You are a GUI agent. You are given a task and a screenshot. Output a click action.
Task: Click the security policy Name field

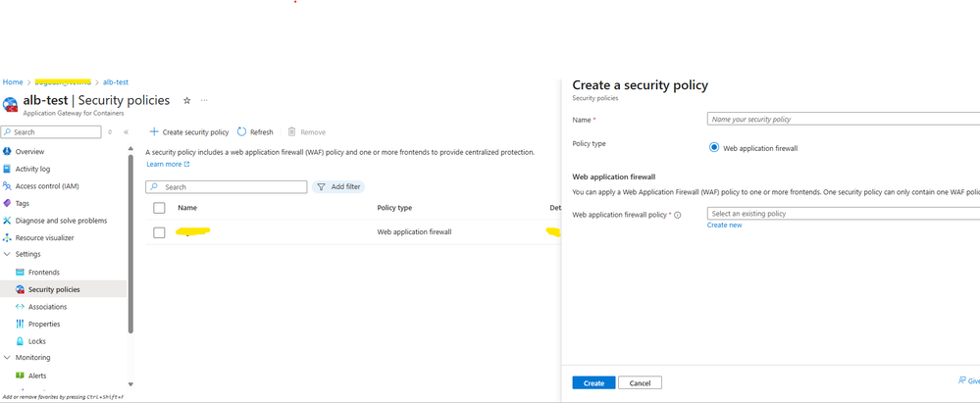point(843,120)
